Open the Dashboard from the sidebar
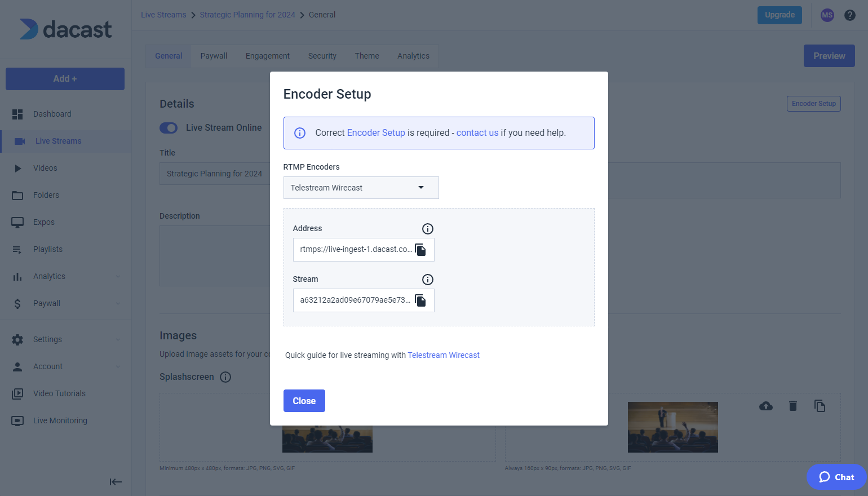The width and height of the screenshot is (868, 496). [52, 114]
